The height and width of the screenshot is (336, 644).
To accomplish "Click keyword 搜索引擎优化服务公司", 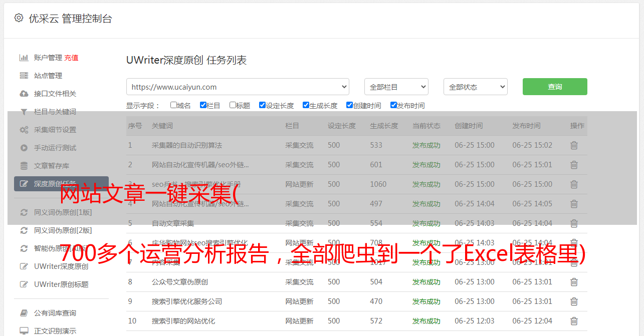I will click(187, 301).
